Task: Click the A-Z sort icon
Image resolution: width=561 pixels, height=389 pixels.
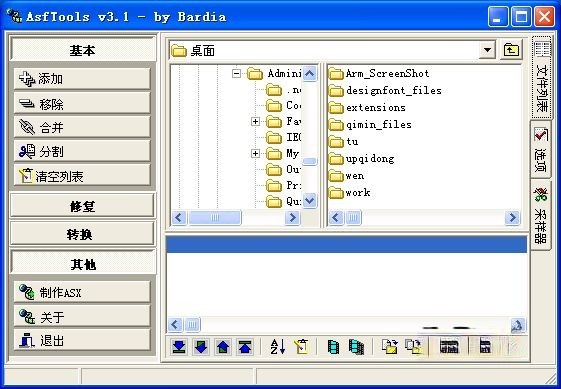Action: [278, 346]
